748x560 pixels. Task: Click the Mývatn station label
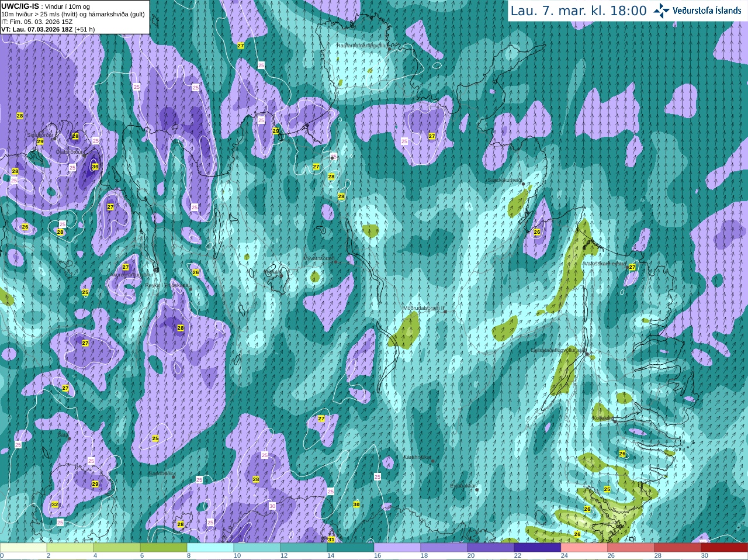point(272,272)
